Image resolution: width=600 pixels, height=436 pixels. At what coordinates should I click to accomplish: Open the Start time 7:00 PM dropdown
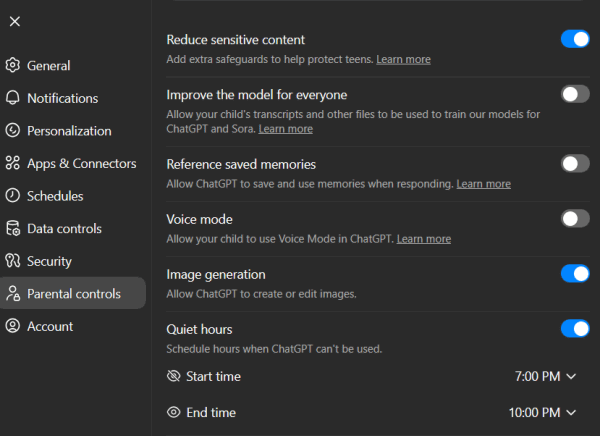pos(545,377)
